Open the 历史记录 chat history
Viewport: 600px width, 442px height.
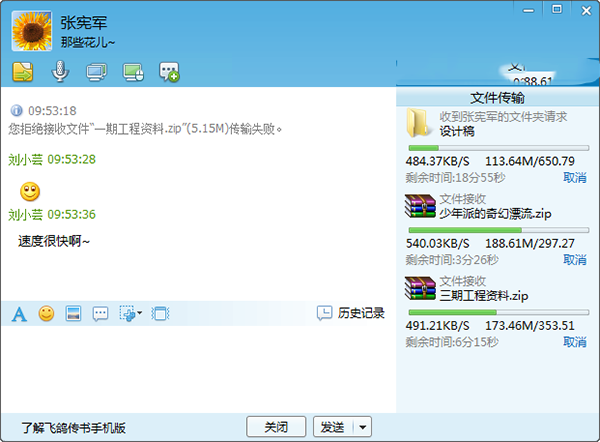[351, 313]
